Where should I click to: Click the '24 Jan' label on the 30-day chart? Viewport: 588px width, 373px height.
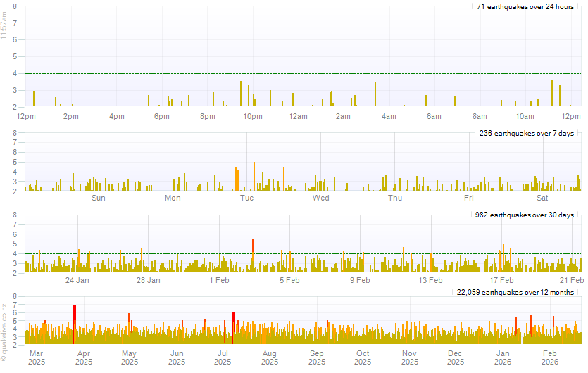[x=77, y=280]
